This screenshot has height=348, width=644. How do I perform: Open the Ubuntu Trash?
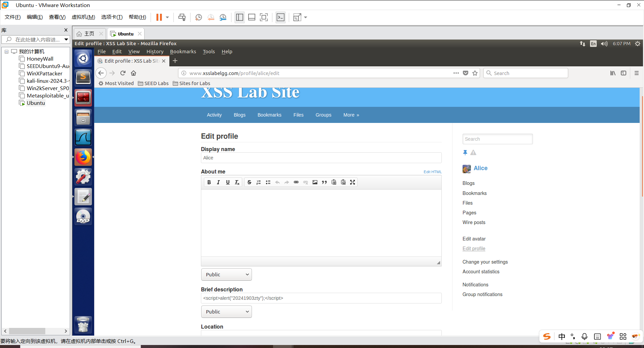tap(83, 325)
